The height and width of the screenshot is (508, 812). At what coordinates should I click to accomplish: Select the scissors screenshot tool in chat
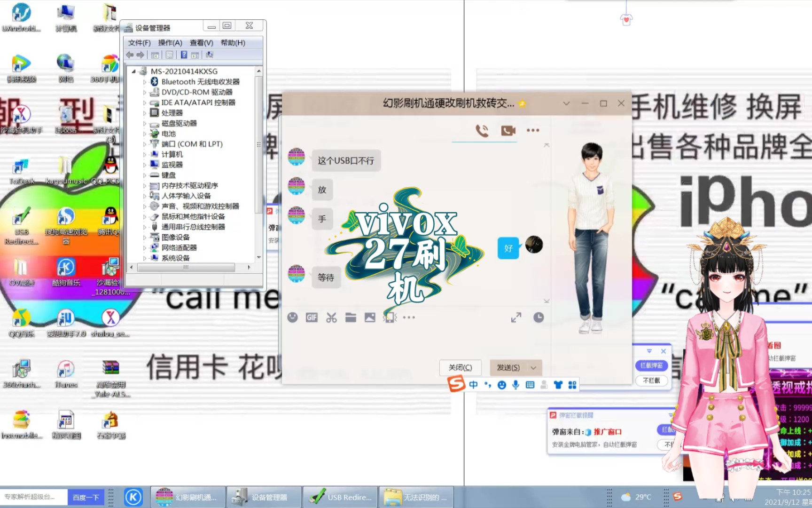[331, 317]
